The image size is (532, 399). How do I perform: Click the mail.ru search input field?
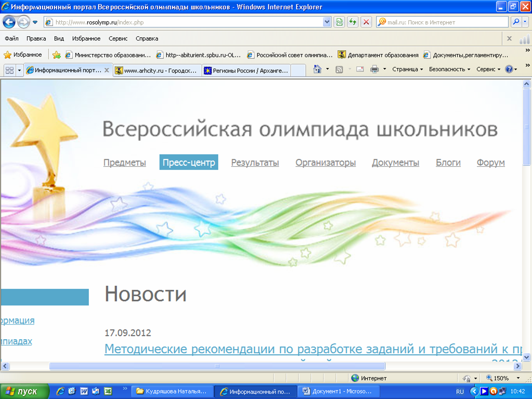(x=446, y=22)
